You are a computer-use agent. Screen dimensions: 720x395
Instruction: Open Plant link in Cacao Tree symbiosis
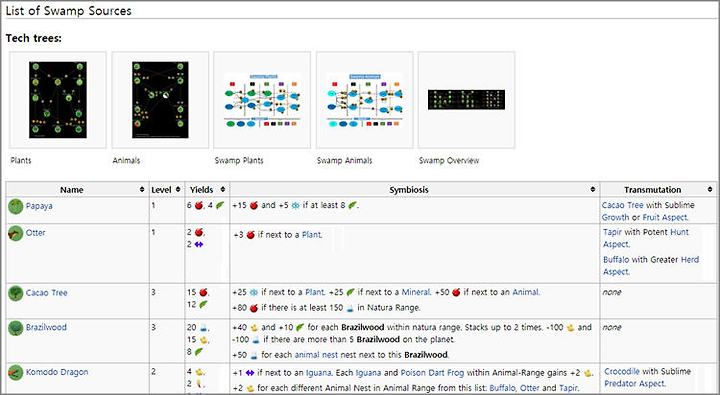coord(315,292)
